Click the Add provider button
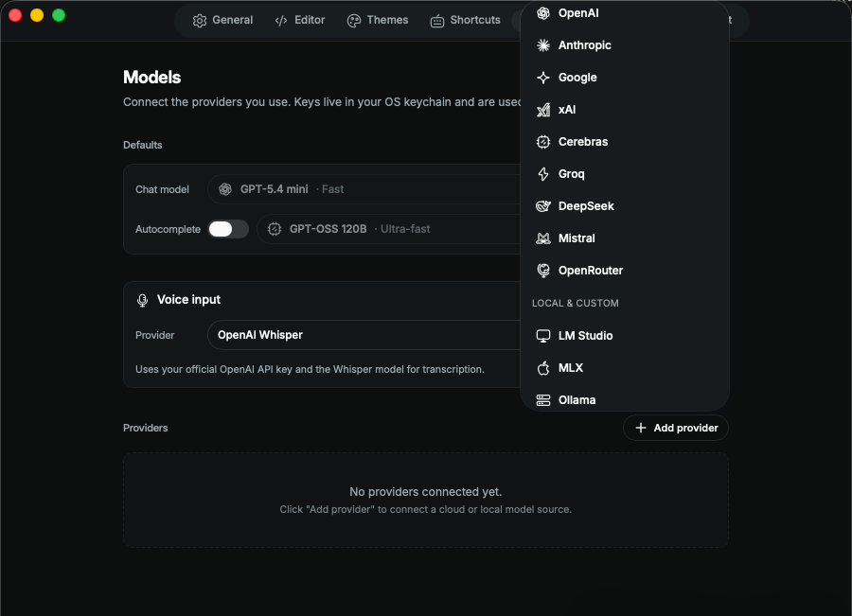 pos(676,428)
